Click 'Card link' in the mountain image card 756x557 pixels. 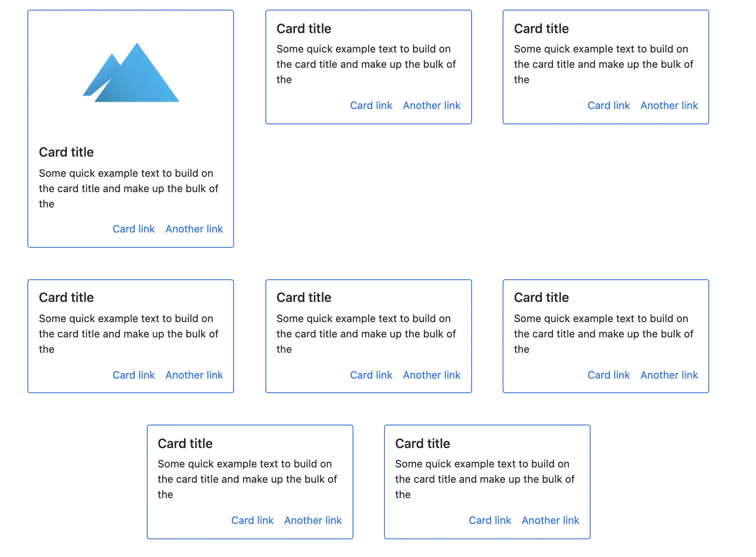point(134,229)
